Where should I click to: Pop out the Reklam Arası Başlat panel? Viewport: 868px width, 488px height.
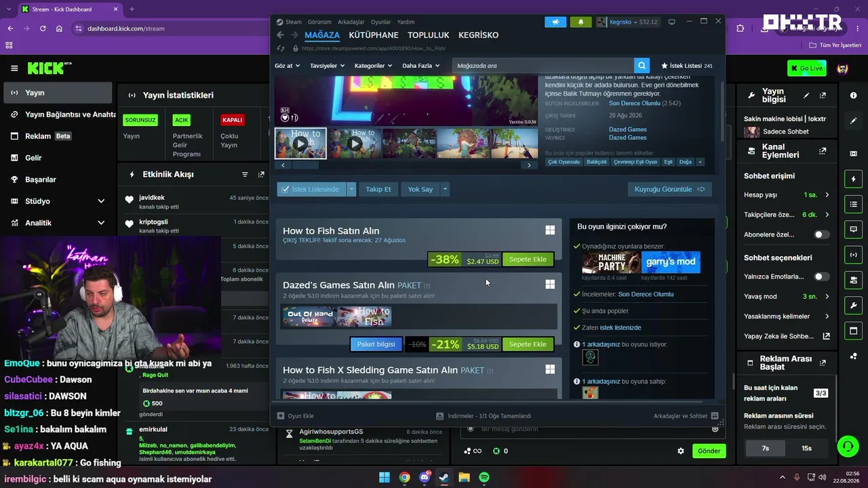pyautogui.click(x=823, y=363)
